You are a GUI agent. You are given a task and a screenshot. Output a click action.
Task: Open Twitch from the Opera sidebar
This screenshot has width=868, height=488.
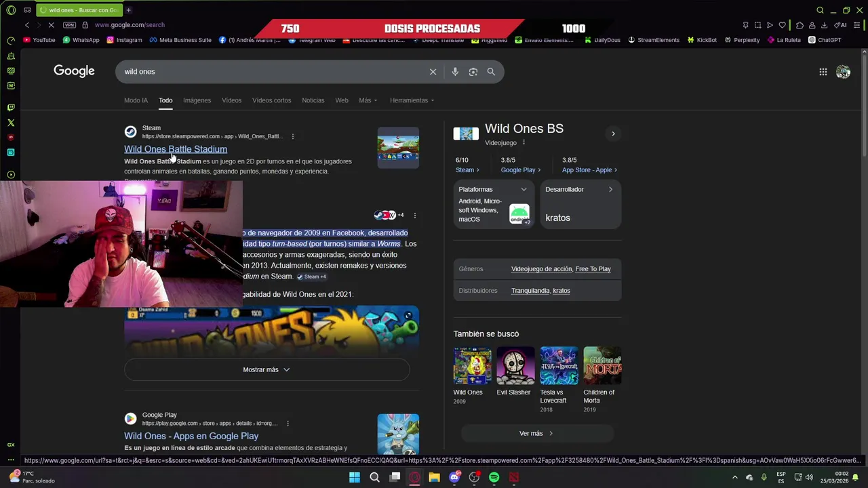coord(11,107)
